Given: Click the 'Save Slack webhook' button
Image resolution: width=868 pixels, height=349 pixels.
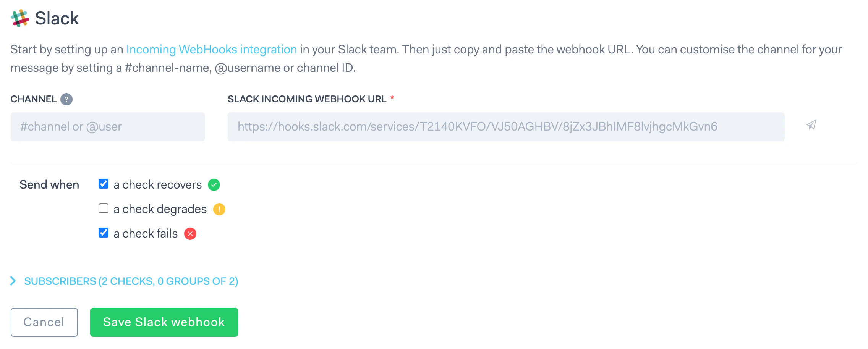Looking at the screenshot, I should (164, 322).
